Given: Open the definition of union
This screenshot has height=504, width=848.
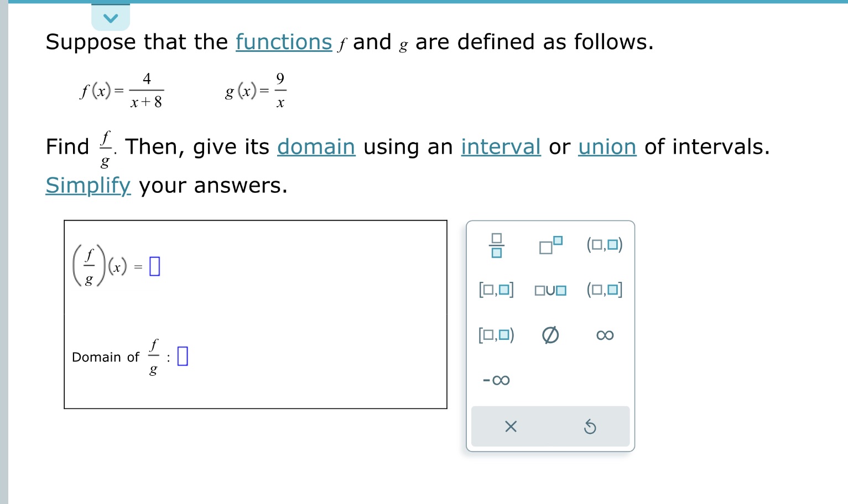Looking at the screenshot, I should point(606,147).
